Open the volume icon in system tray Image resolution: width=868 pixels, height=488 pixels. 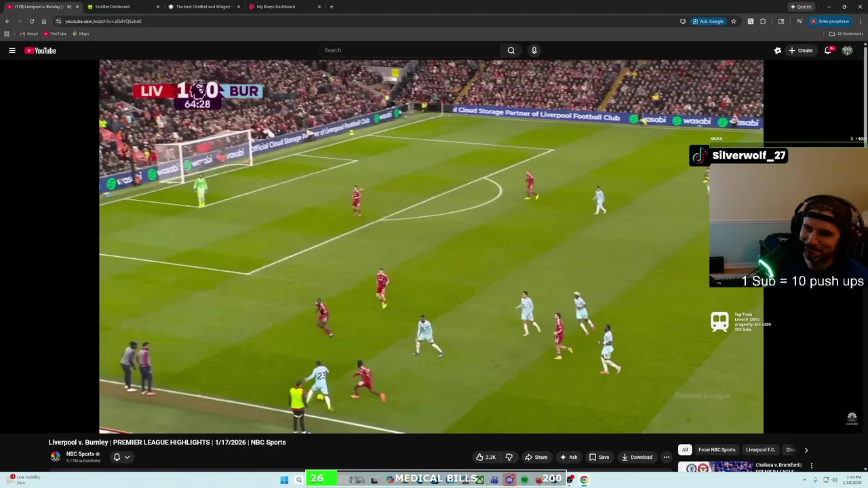click(834, 480)
